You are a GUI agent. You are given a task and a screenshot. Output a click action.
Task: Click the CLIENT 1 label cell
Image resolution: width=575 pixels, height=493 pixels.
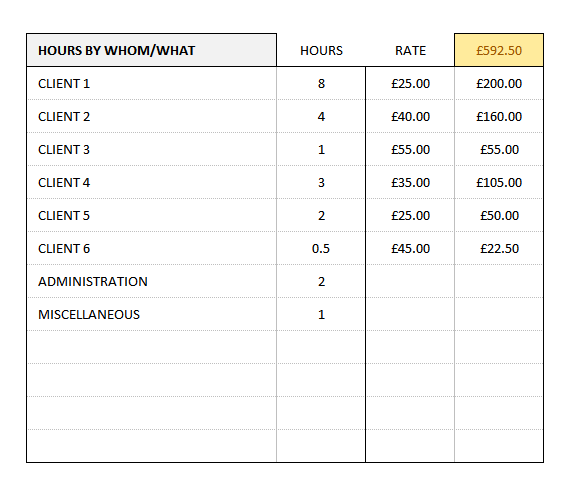[151, 83]
